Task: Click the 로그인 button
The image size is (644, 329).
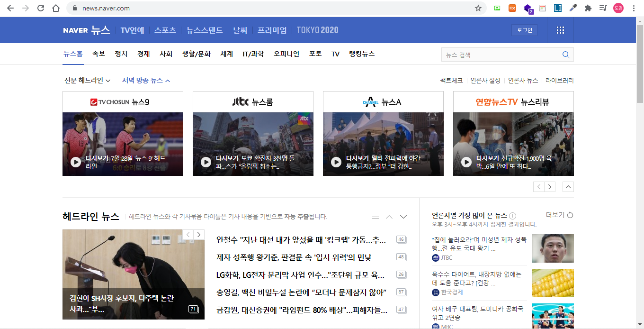Action: [525, 30]
